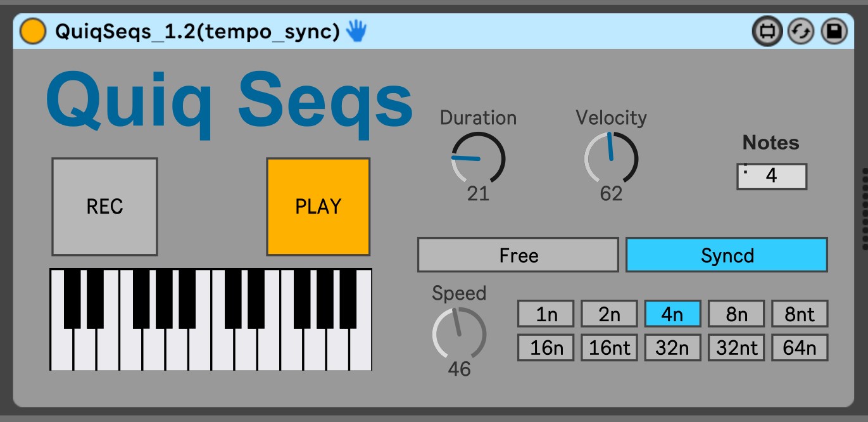Set rate to 64n
Image resolution: width=868 pixels, height=422 pixels.
(799, 348)
